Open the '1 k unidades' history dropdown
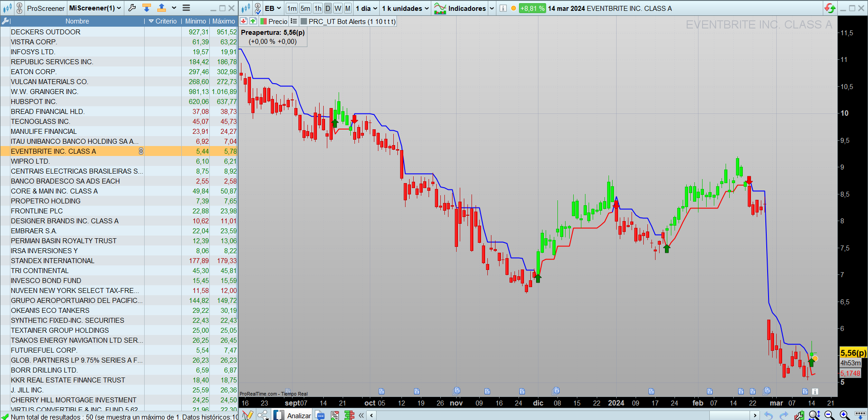Viewport: 868px width, 420px height. point(405,8)
